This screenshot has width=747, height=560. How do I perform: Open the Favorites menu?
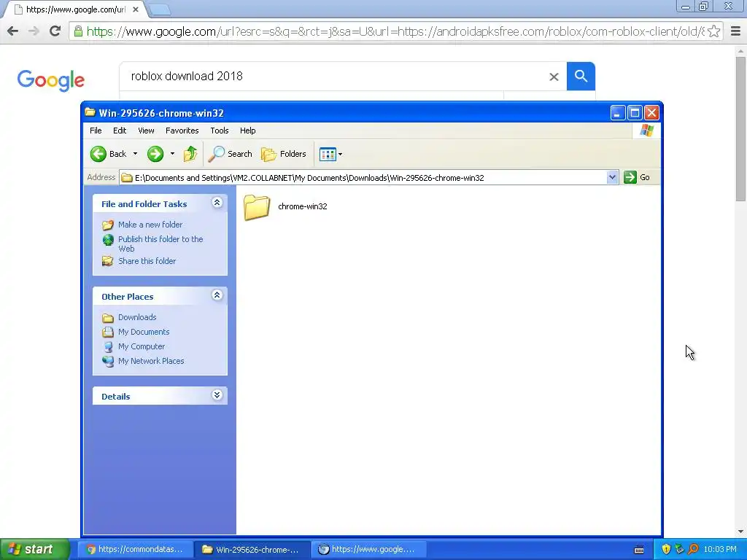coord(182,131)
